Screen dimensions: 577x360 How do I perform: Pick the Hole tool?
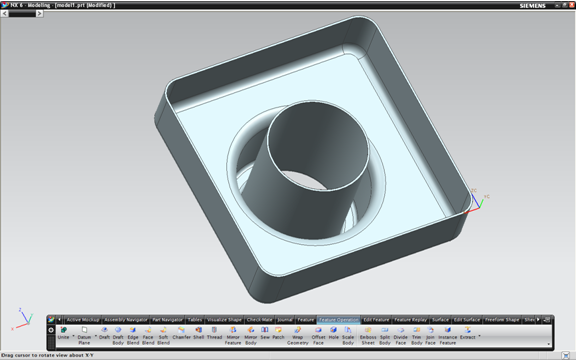[x=333, y=333]
